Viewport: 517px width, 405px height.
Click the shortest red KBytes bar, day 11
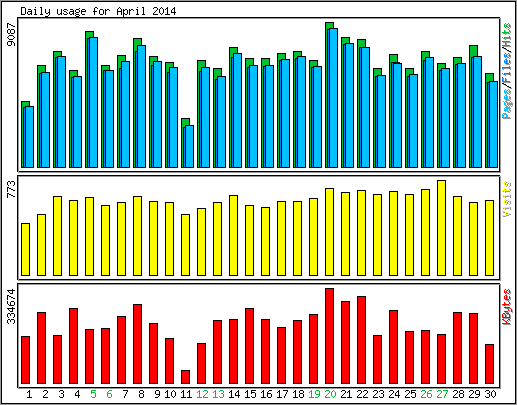click(x=185, y=377)
